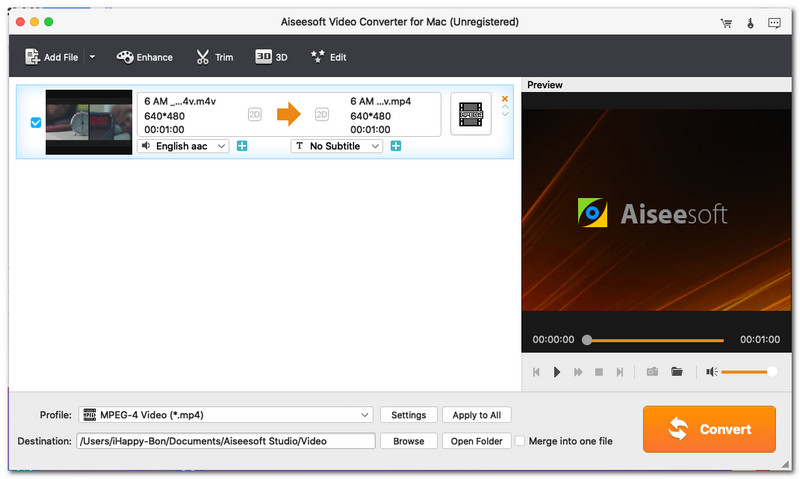Add subtitle with plus icon
This screenshot has height=479, width=800.
(396, 146)
